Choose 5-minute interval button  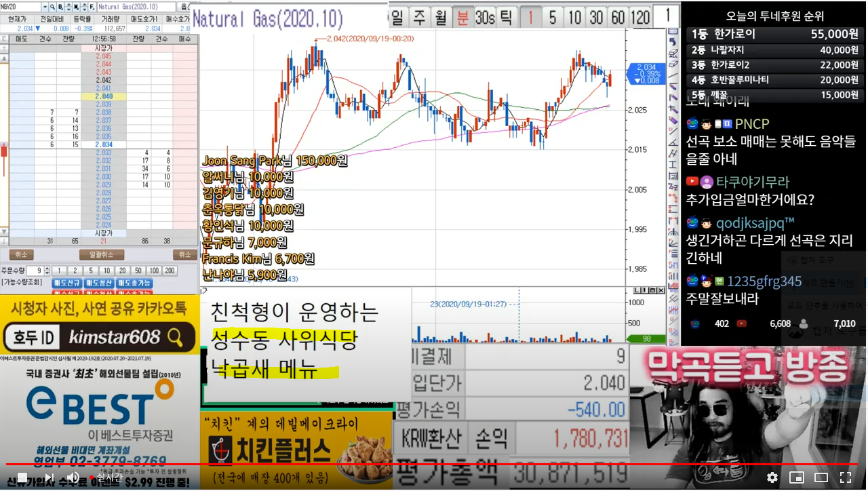553,16
